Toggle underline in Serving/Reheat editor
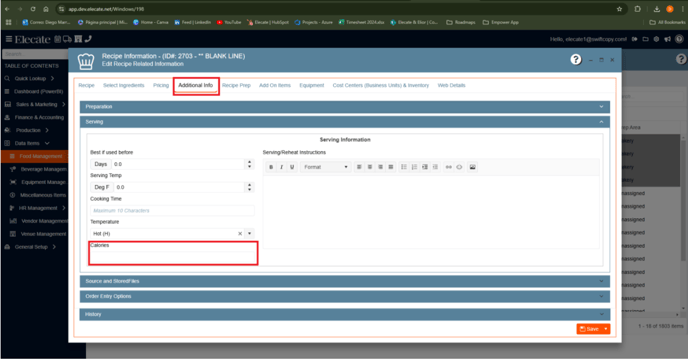Image resolution: width=688 pixels, height=360 pixels. coord(292,167)
